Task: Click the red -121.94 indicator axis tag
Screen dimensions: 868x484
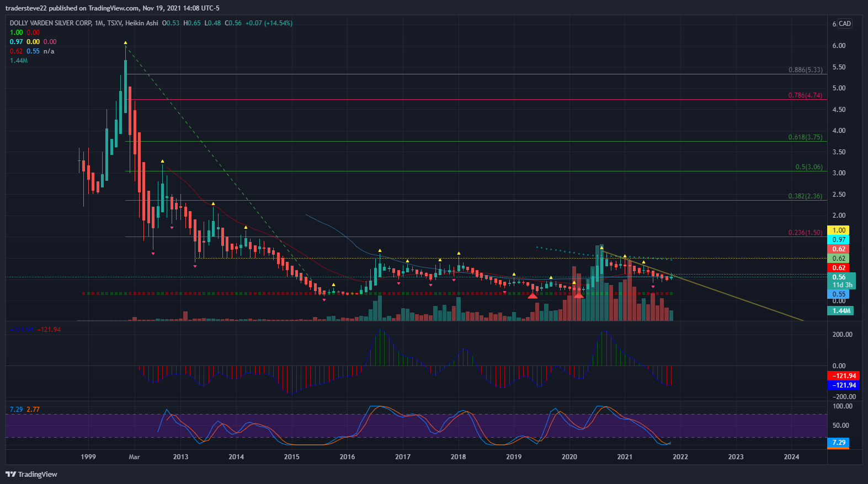Action: pyautogui.click(x=844, y=376)
